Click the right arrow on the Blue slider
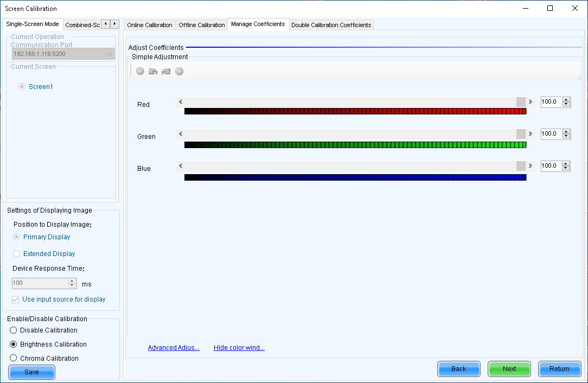Screen dimensions: 588x383 pos(530,165)
